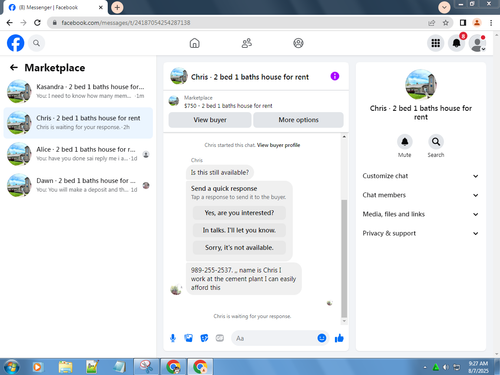Open emoji picker in message box

[322, 338]
